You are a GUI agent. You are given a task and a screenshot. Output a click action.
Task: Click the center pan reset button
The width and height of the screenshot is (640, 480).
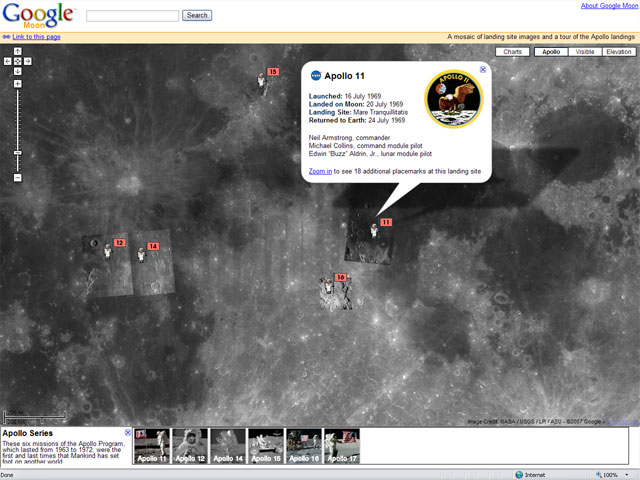tap(18, 61)
